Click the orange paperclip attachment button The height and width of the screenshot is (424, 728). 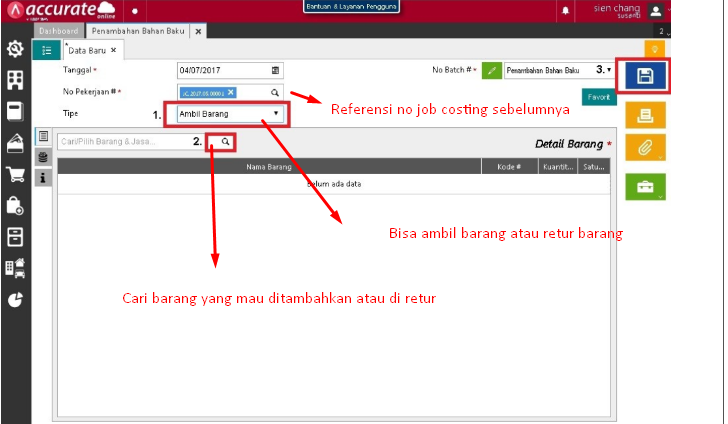[645, 148]
